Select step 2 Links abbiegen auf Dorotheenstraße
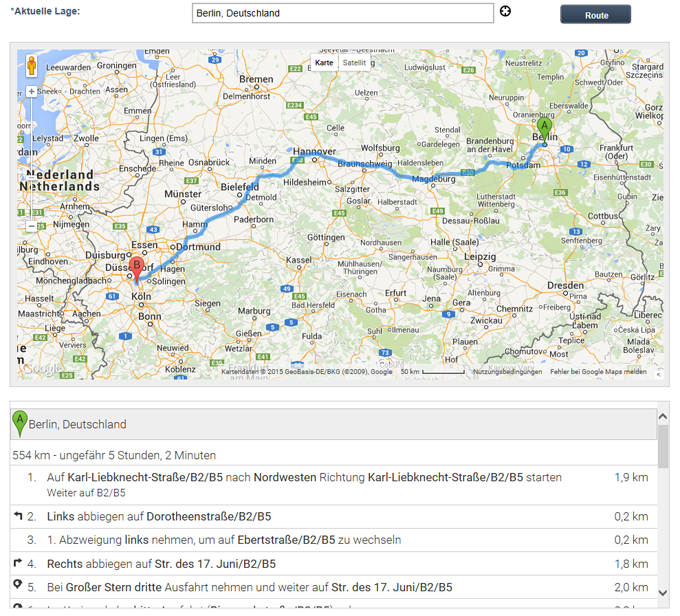 click(x=333, y=517)
